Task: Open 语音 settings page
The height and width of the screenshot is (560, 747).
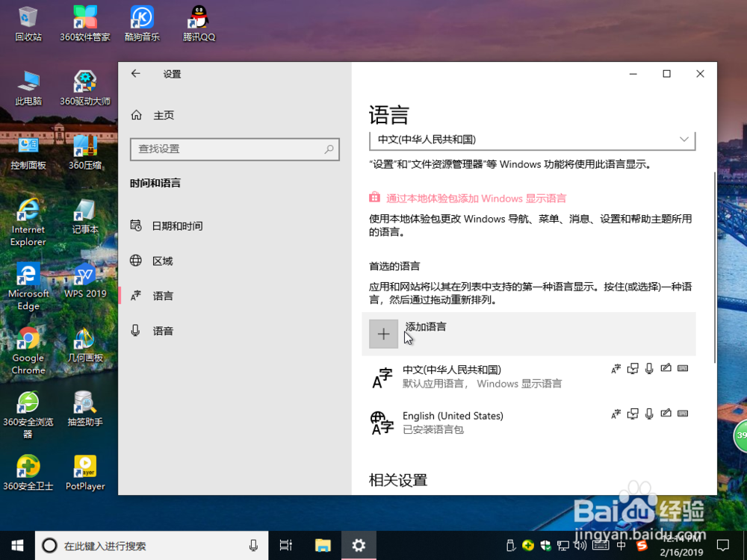Action: coord(152,331)
